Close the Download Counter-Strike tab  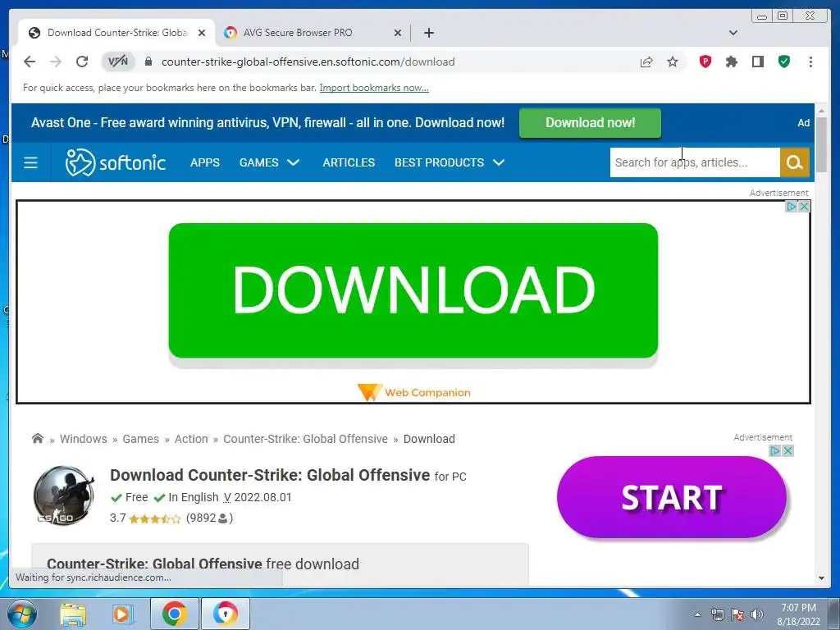(202, 33)
